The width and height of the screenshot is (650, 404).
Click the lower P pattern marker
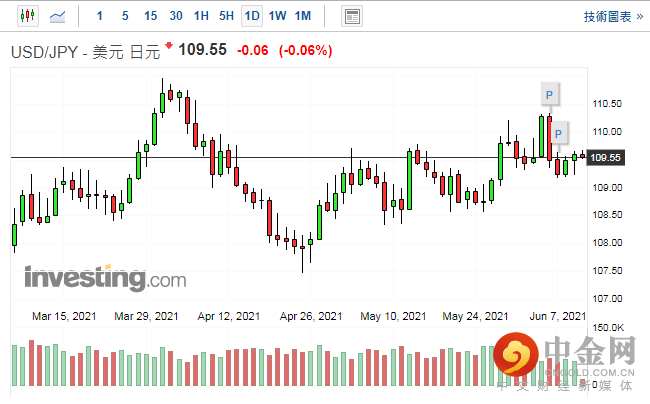click(558, 133)
